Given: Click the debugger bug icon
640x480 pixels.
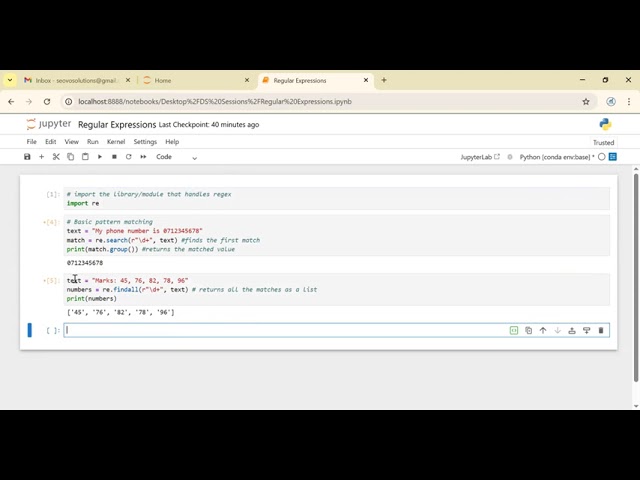Looking at the screenshot, I should pos(510,157).
